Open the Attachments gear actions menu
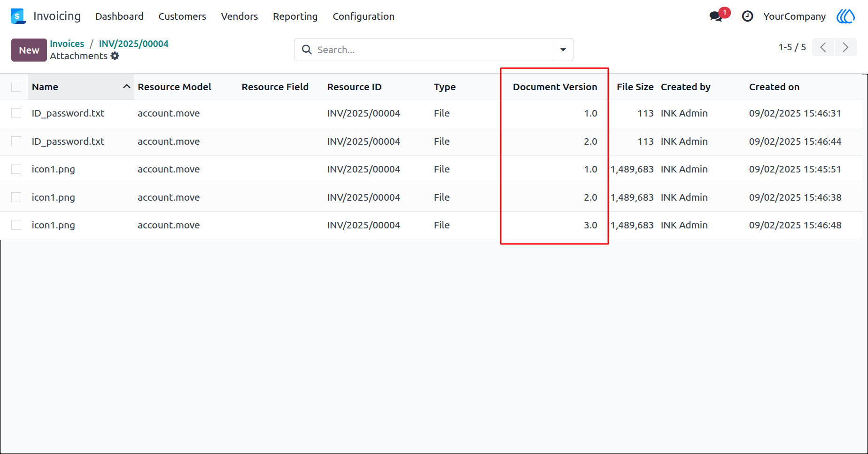The height and width of the screenshot is (454, 868). [x=115, y=56]
